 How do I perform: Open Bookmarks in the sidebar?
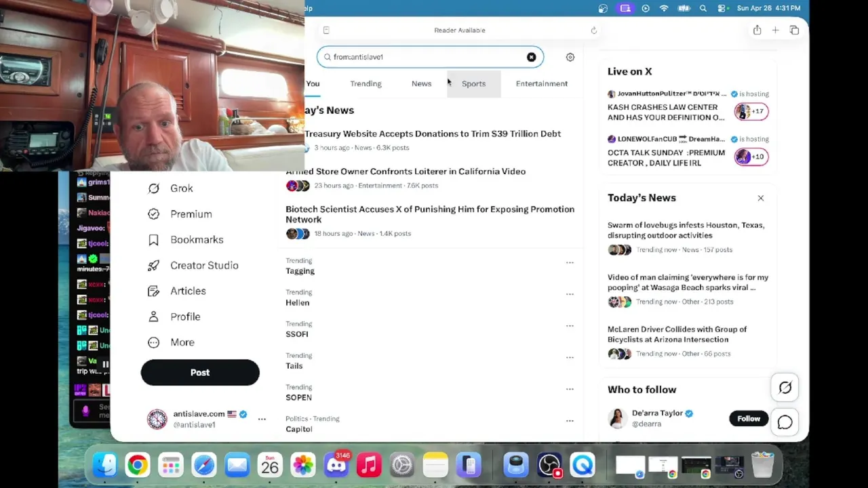(x=186, y=240)
